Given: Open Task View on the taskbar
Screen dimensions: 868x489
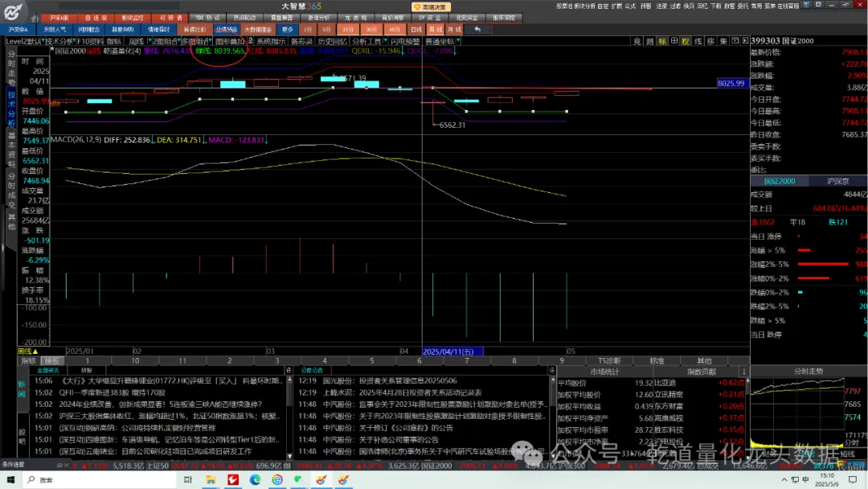Looking at the screenshot, I should click(187, 479).
